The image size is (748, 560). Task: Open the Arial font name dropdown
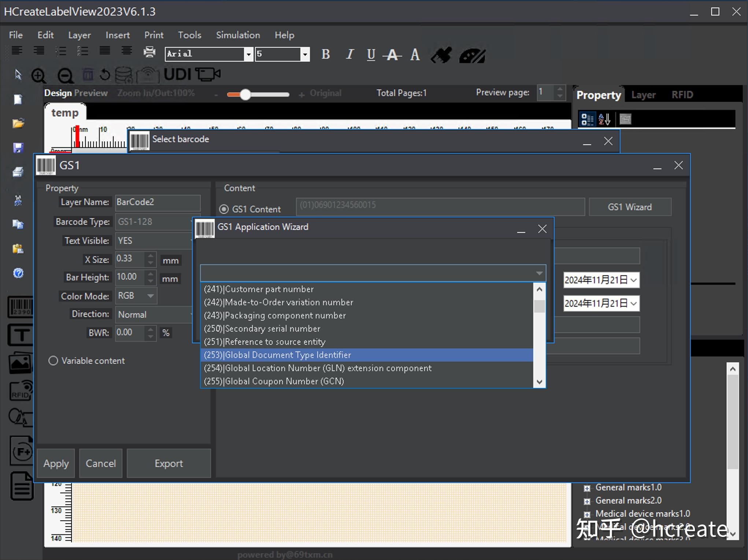pos(248,54)
